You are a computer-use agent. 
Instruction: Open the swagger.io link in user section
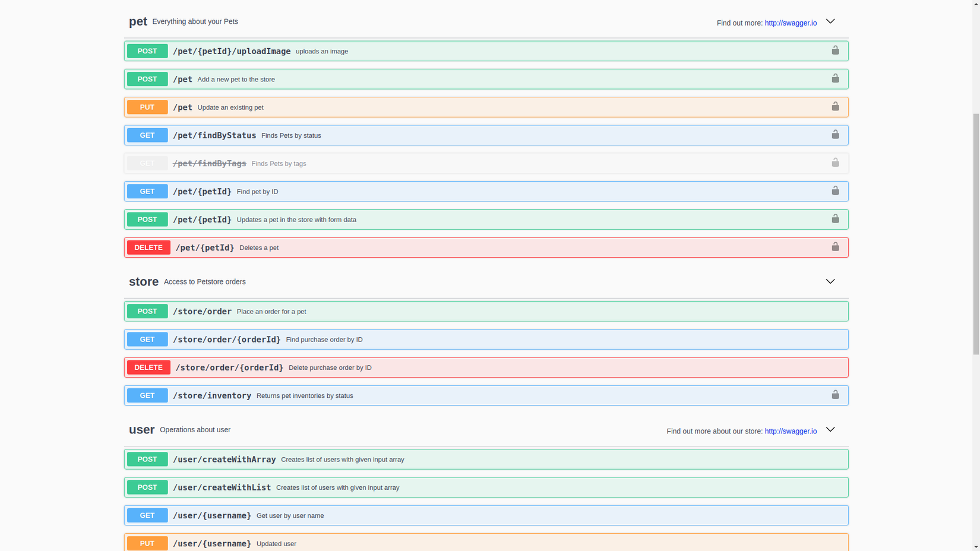coord(790,431)
